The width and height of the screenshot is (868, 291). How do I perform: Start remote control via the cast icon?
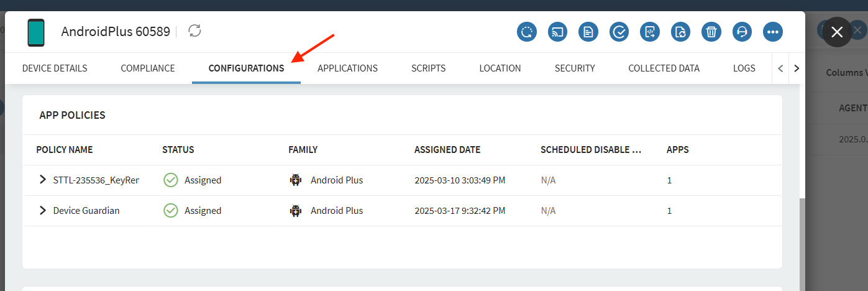pyautogui.click(x=557, y=32)
